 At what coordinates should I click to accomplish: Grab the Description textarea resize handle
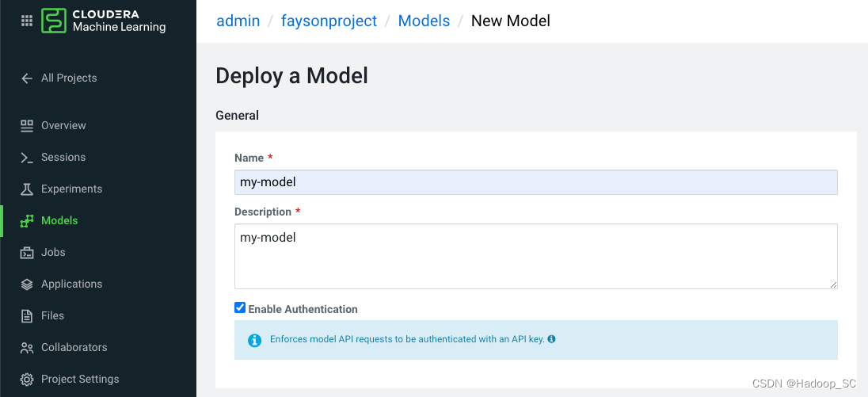[833, 284]
